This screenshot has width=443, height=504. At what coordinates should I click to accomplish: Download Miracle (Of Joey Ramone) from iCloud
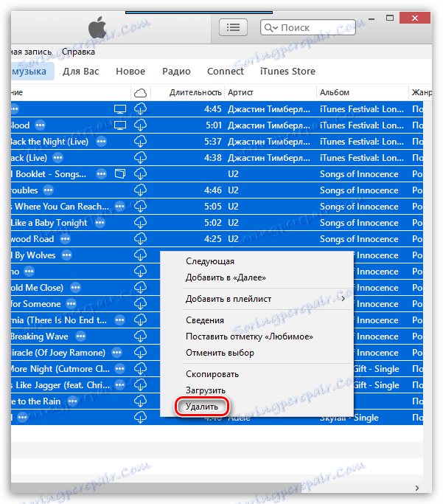140,353
